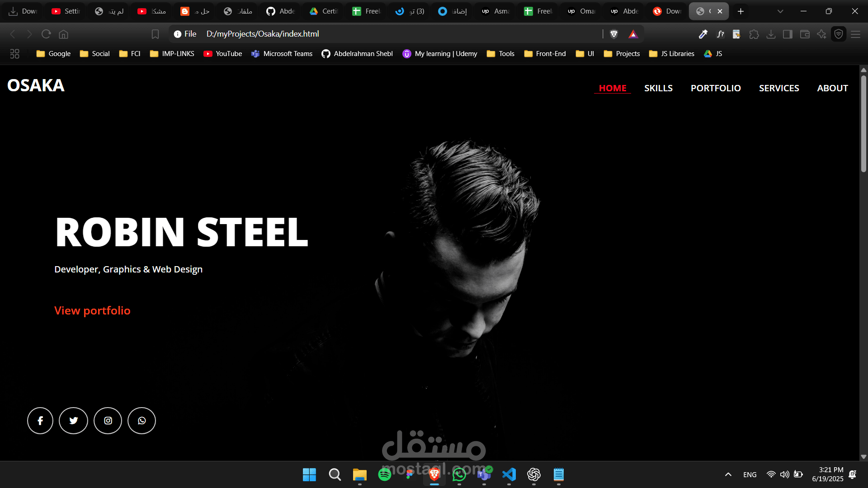
Task: Go to the PORTFOLIO nav item
Action: pyautogui.click(x=716, y=88)
